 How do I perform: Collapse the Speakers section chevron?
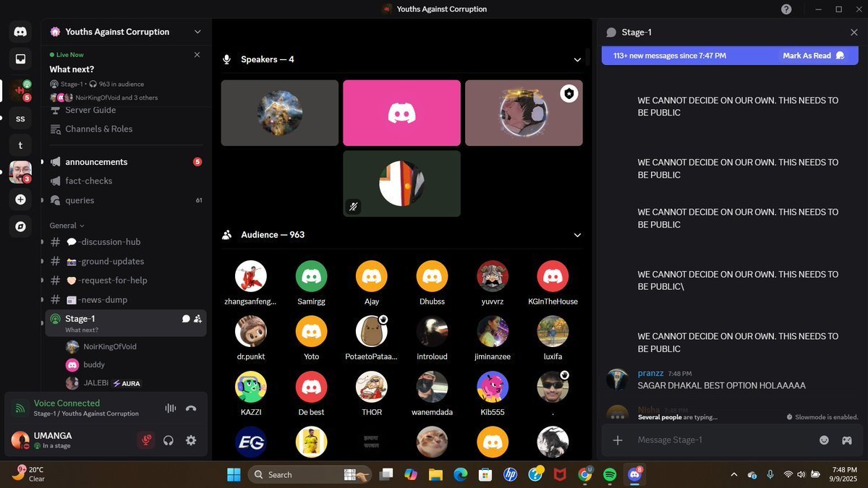click(577, 60)
